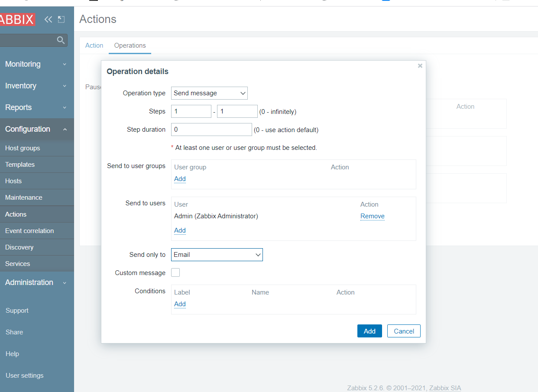
Task: Close the Operation details dialog
Action: tap(420, 66)
